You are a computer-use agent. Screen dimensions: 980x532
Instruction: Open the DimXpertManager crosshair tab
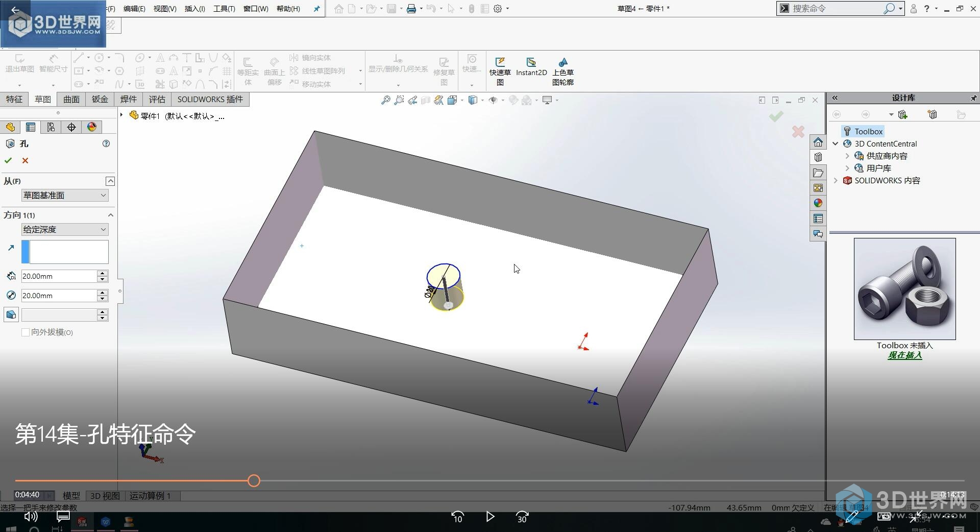(x=71, y=127)
